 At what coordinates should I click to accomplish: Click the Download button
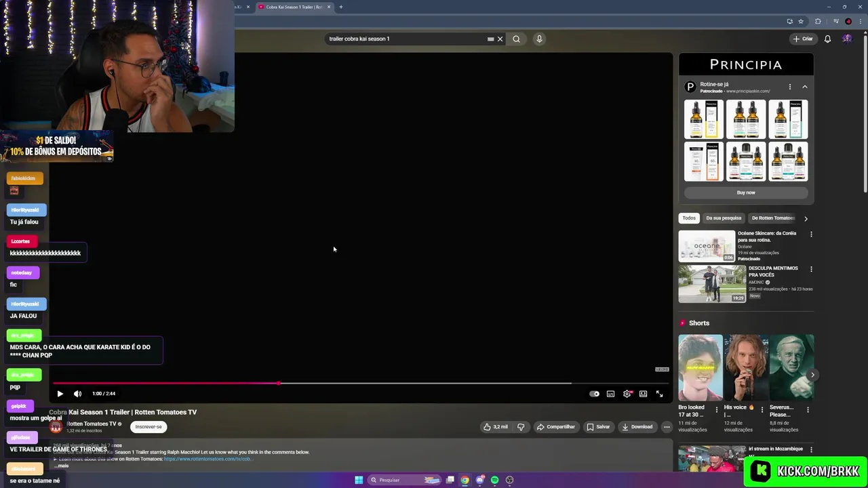(637, 427)
